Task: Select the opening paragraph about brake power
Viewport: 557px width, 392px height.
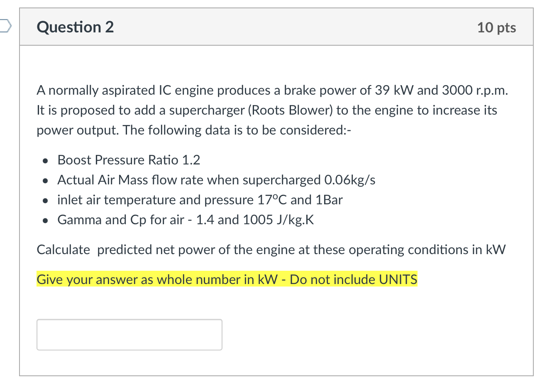Action: click(x=272, y=90)
